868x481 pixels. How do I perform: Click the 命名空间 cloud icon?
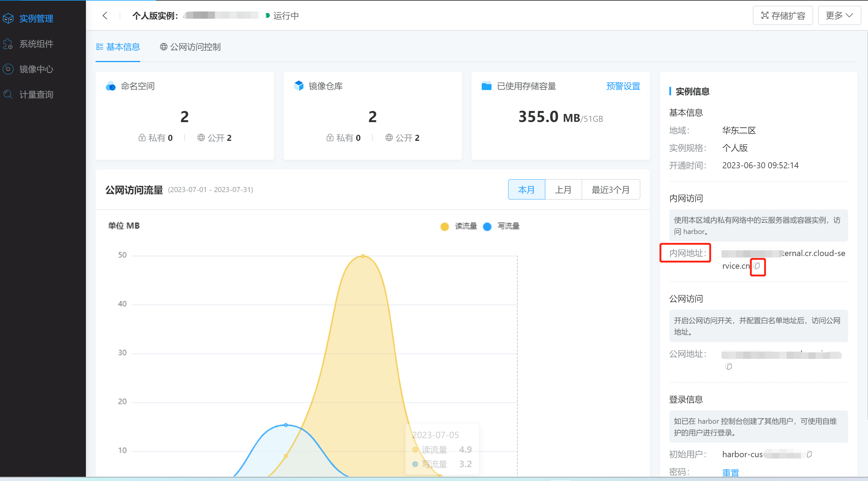click(x=111, y=86)
